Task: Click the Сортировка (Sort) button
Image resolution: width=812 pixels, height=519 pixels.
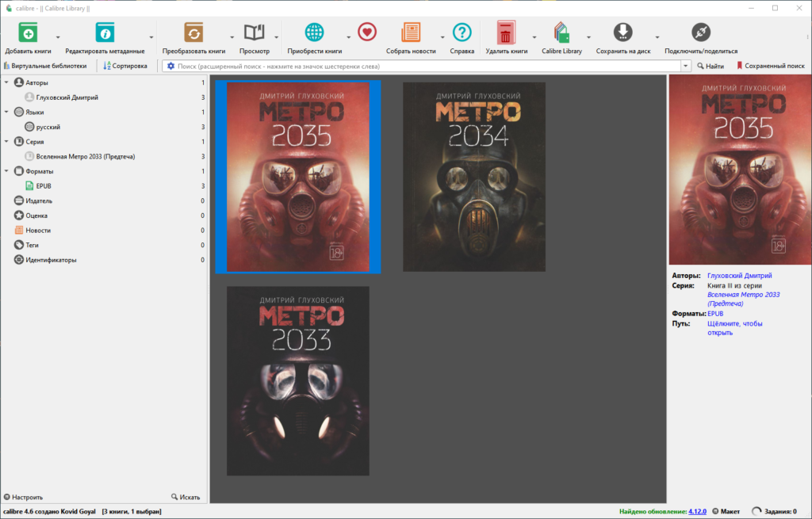Action: (x=124, y=67)
